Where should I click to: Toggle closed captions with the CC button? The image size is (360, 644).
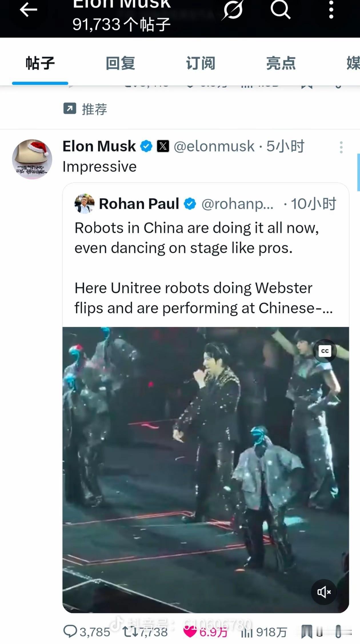(325, 351)
